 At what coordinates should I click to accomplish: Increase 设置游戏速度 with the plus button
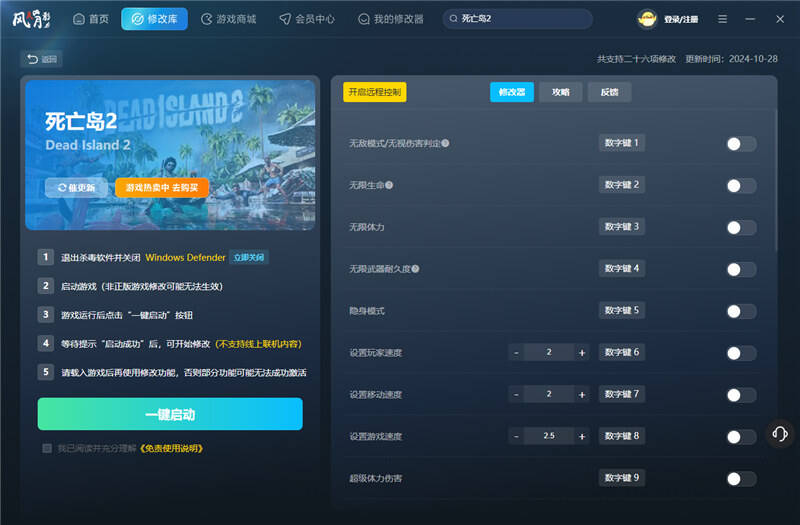point(581,437)
